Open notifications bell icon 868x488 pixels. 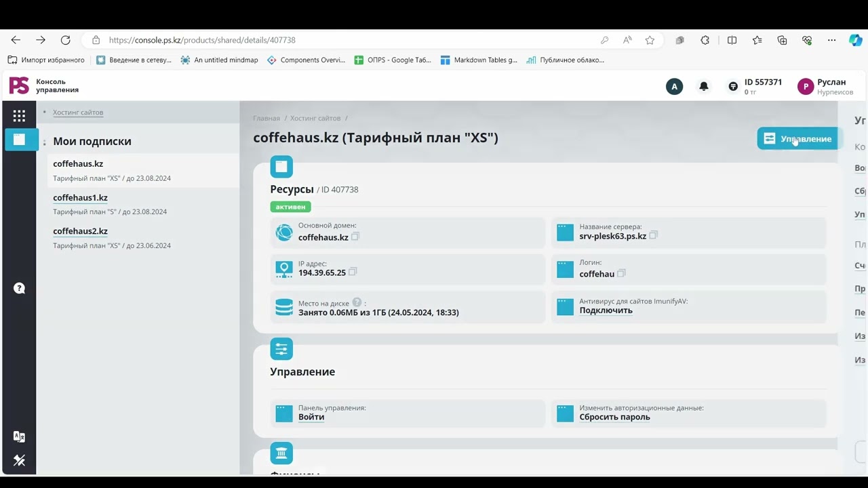click(704, 86)
